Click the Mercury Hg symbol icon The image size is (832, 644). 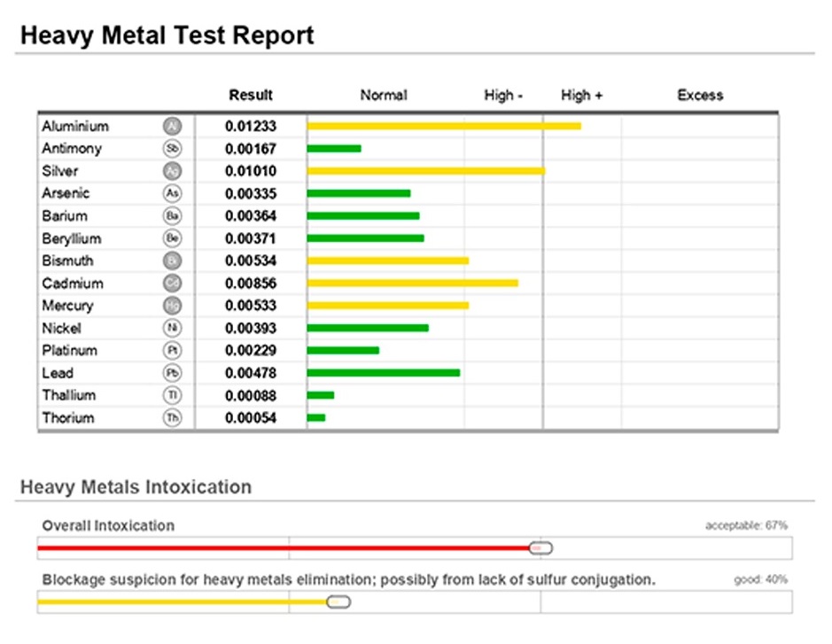pyautogui.click(x=172, y=306)
